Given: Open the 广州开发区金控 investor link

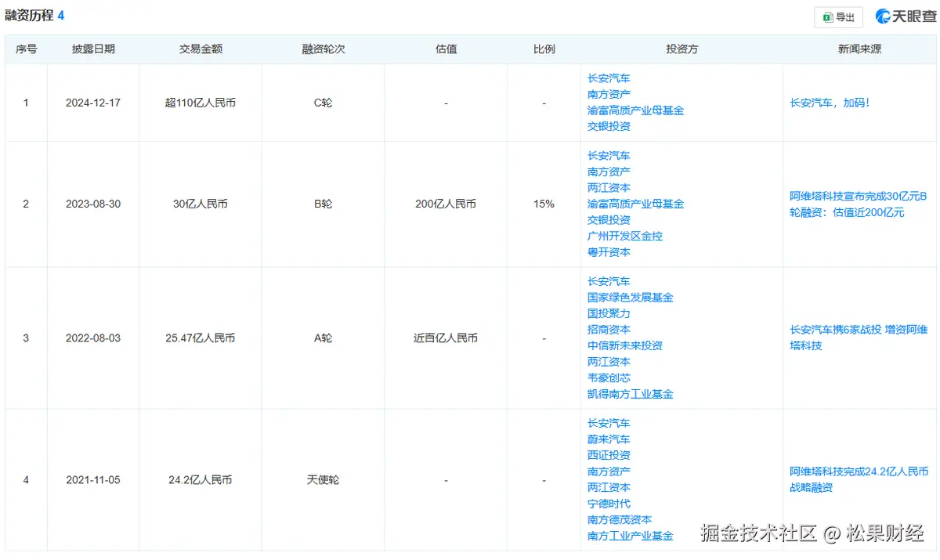Looking at the screenshot, I should point(625,236).
